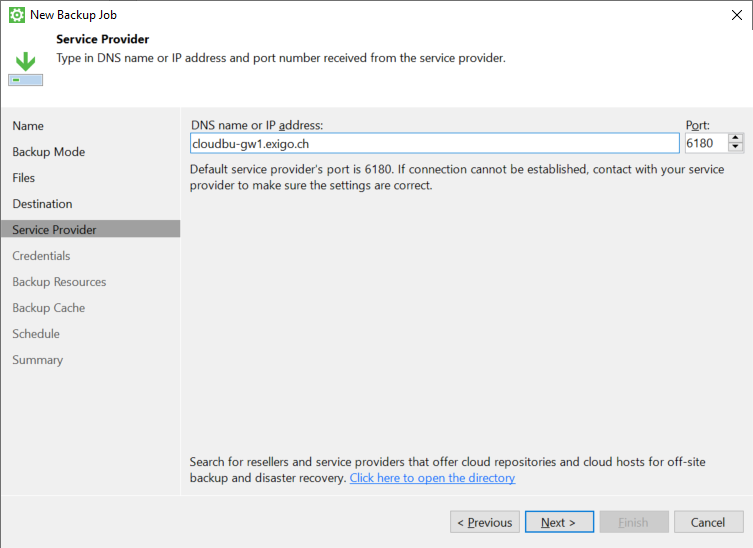Open the service provider directory link
753x548 pixels.
pos(432,478)
